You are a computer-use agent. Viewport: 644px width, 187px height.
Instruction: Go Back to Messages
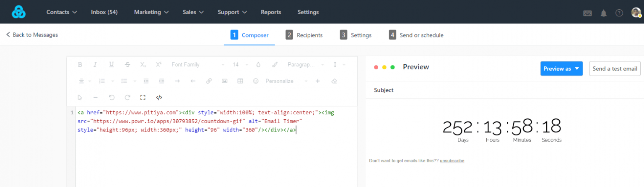pyautogui.click(x=32, y=35)
